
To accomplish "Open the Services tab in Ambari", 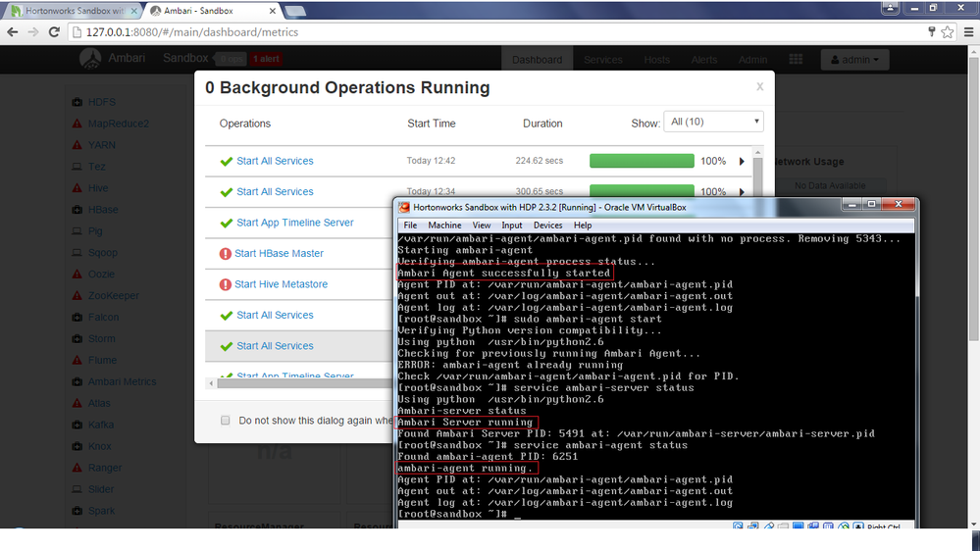I will [603, 60].
